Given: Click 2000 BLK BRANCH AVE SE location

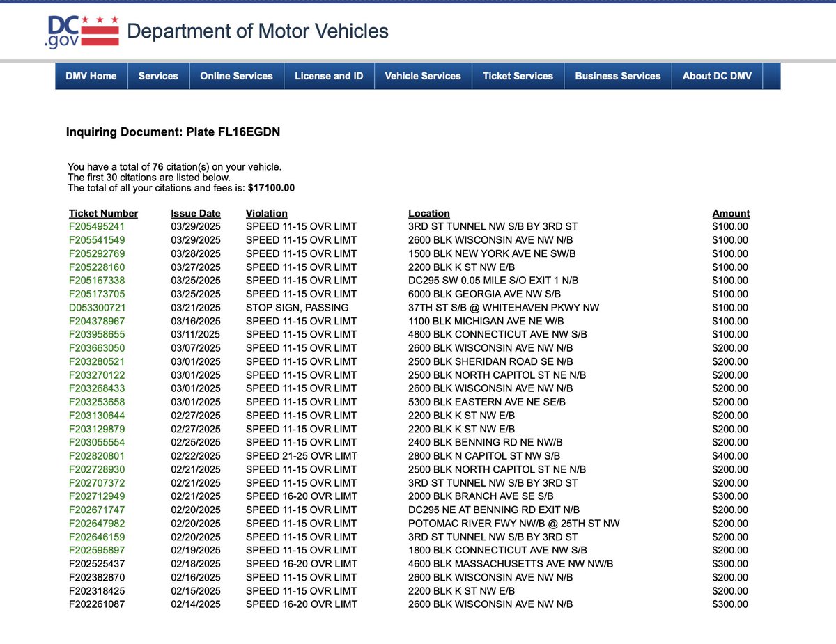Looking at the screenshot, I should pos(481,496).
